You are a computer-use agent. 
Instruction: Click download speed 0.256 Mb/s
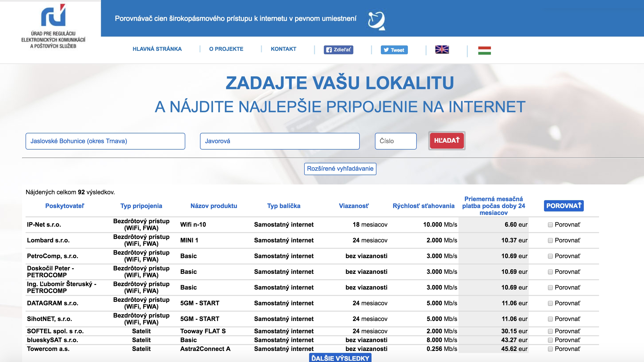click(x=442, y=349)
